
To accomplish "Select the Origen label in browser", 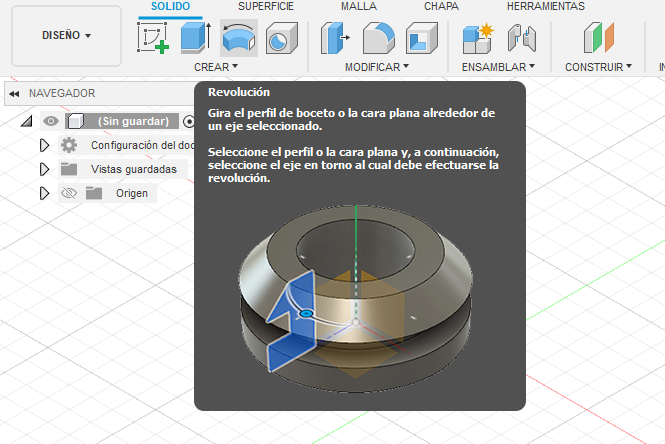I will [x=132, y=193].
